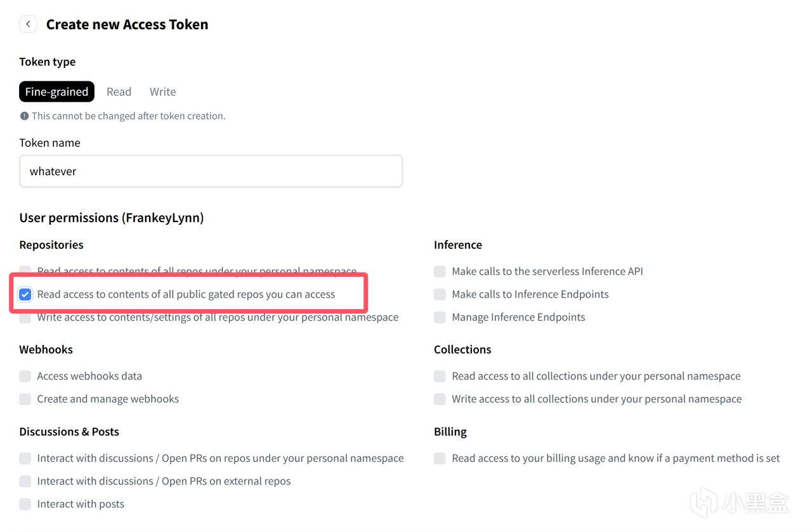Enable read access to all collections
Viewport: 812px width, 532px height.
pyautogui.click(x=440, y=376)
